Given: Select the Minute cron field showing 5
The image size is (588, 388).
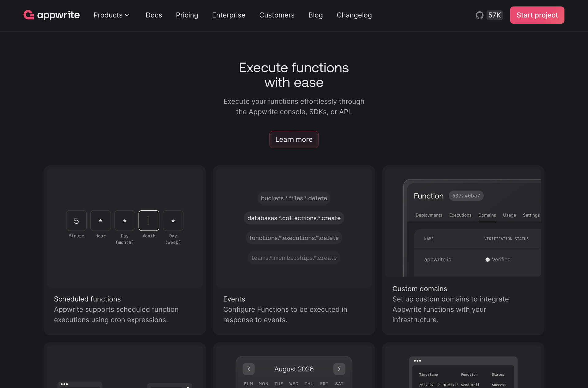Looking at the screenshot, I should click(x=76, y=220).
